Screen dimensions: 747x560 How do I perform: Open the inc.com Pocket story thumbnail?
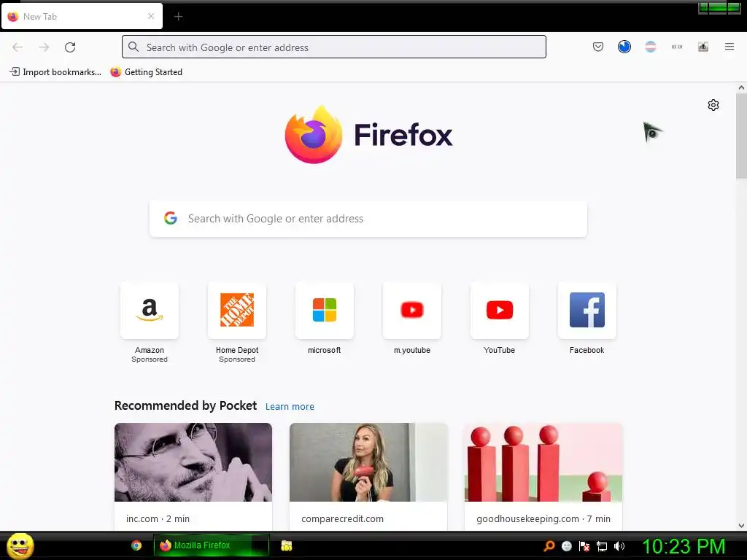click(193, 462)
